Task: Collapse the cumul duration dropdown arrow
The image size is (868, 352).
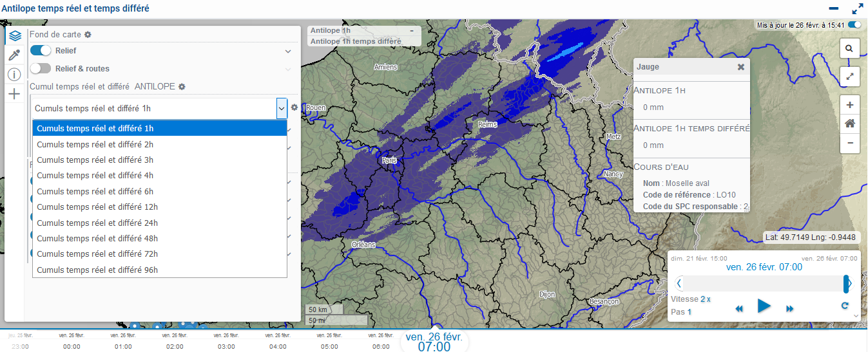Action: point(282,109)
